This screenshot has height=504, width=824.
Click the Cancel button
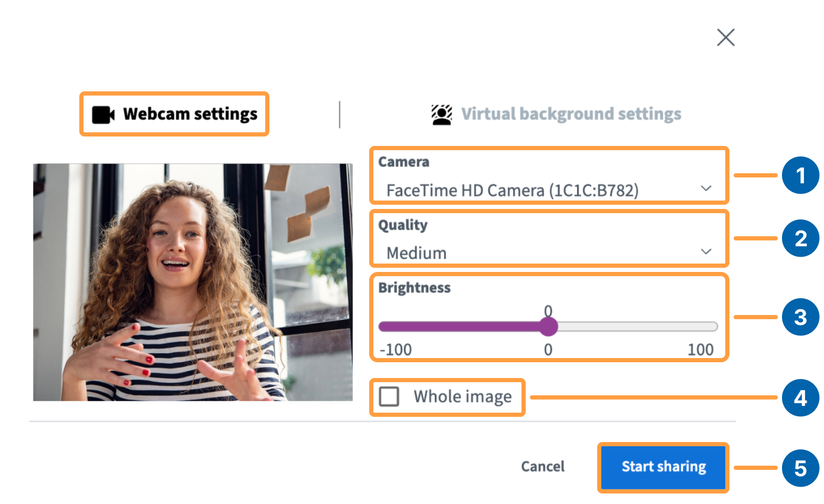click(543, 466)
